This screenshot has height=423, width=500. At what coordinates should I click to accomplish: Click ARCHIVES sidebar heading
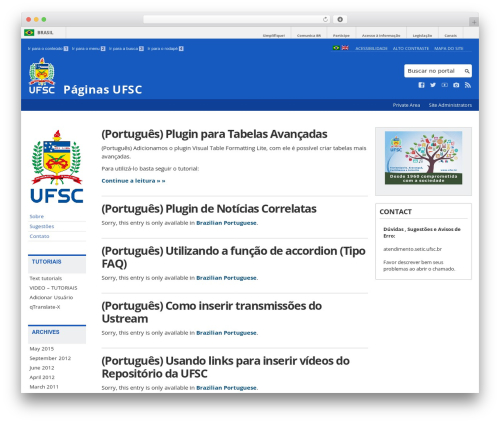click(46, 332)
